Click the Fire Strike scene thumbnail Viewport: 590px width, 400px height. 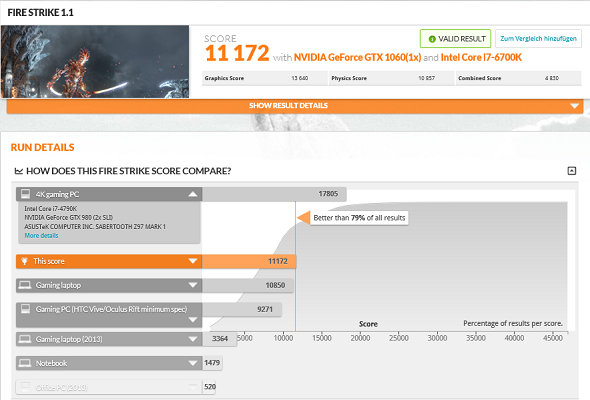[x=95, y=62]
